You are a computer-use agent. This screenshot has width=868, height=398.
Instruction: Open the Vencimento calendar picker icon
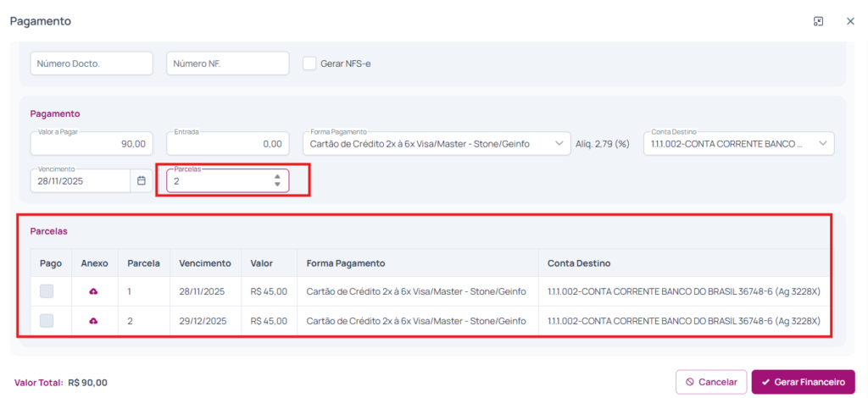pos(142,180)
